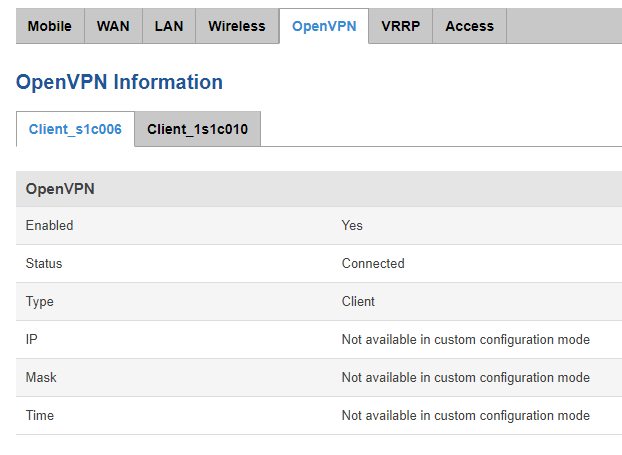Image resolution: width=622 pixels, height=455 pixels.
Task: Click the Enabled row label
Action: (x=50, y=225)
